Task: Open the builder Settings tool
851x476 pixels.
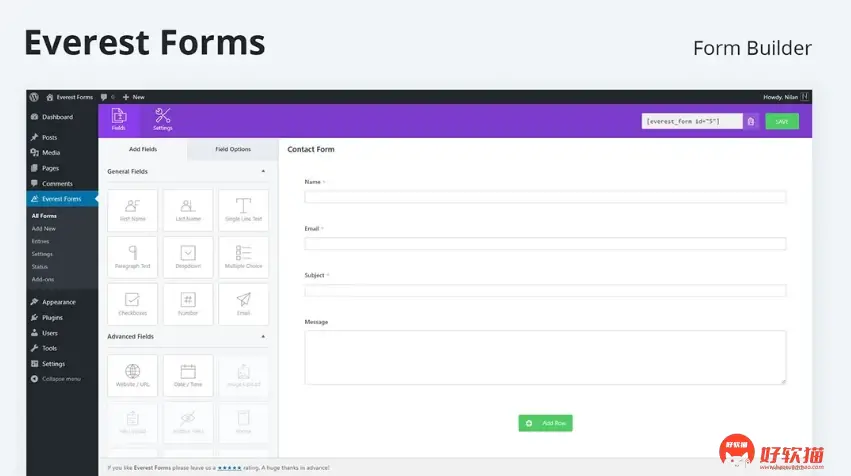Action: (163, 120)
